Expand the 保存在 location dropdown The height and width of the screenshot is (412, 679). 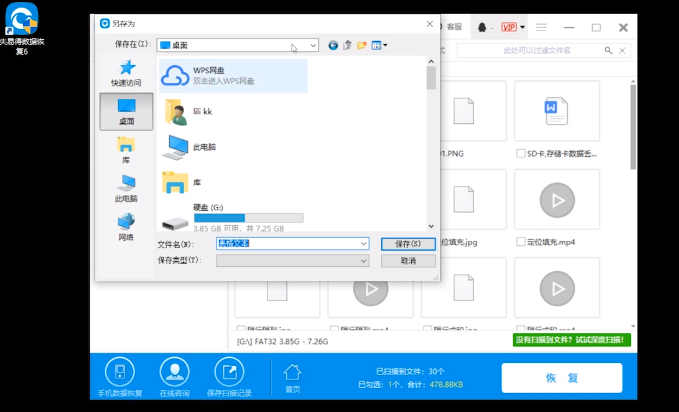313,45
